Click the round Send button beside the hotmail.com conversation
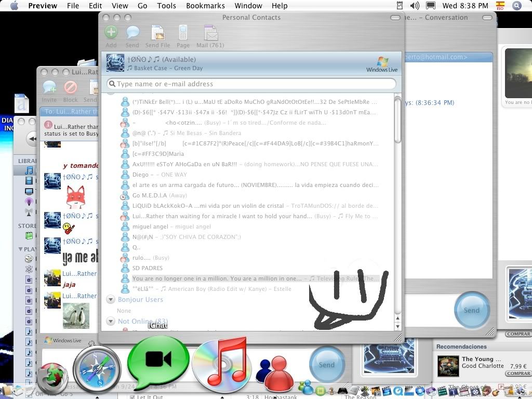 tap(472, 310)
